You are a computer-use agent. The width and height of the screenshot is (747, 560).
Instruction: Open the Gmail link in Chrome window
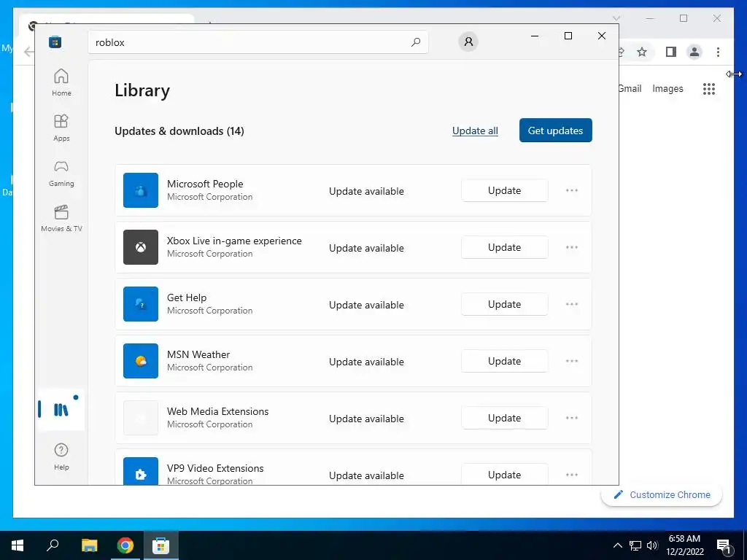click(630, 88)
